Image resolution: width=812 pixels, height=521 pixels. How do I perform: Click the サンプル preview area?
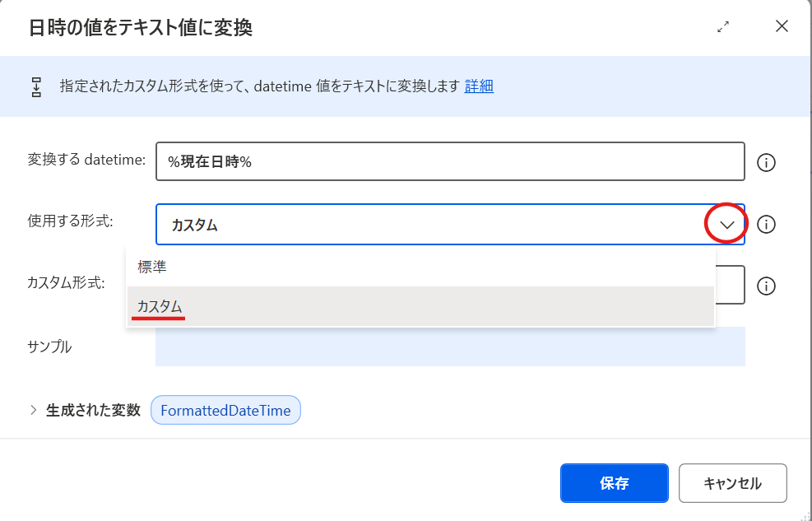click(448, 347)
